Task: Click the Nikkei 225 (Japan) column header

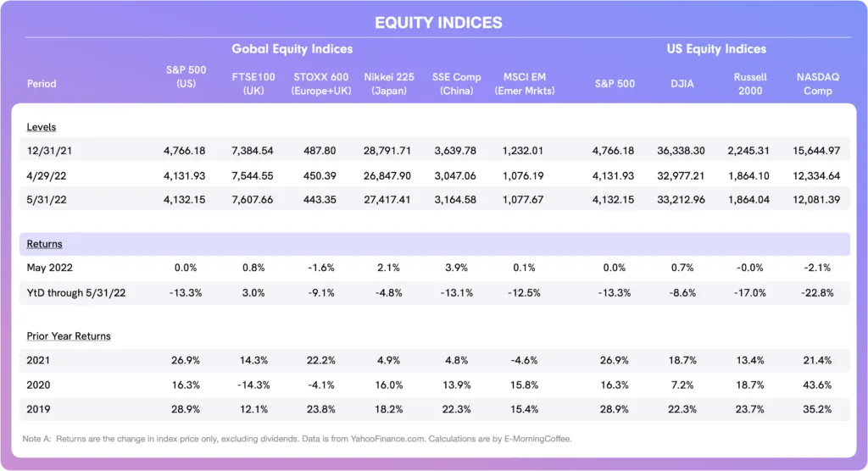Action: click(388, 84)
